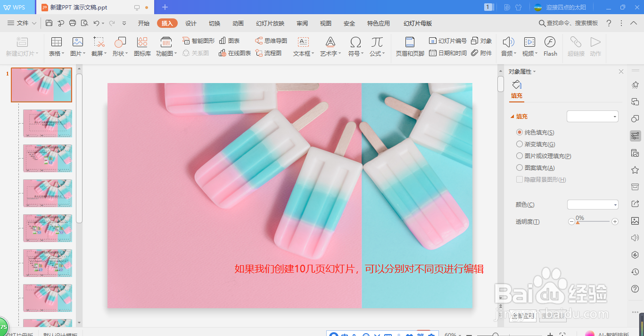Select 纯色填充 solid fill radio
Viewport: 644px width, 336px height.
tap(520, 133)
